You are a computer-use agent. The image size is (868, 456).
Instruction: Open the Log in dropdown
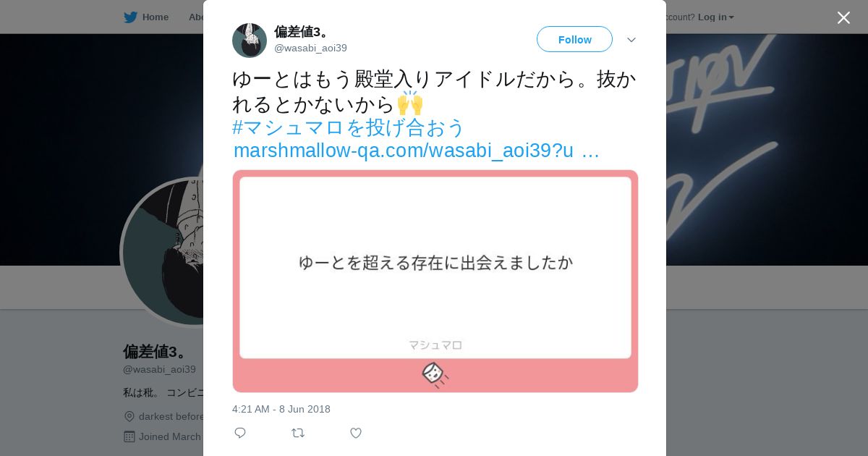point(715,17)
